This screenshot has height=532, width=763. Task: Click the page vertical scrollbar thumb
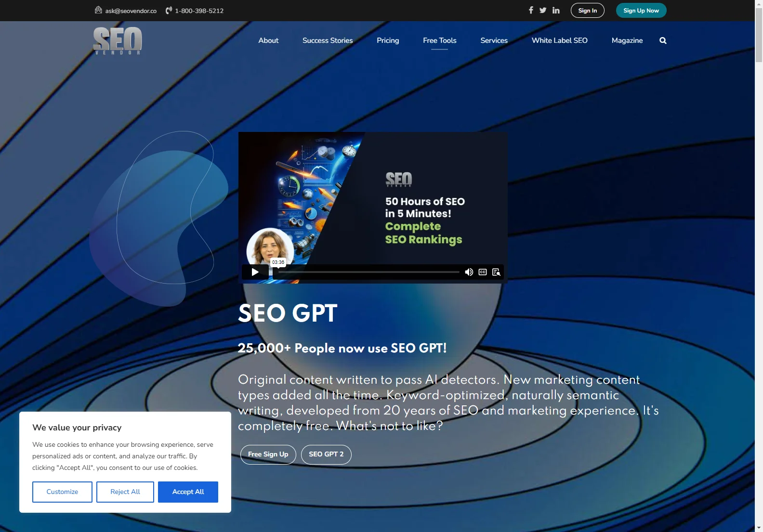click(759, 35)
